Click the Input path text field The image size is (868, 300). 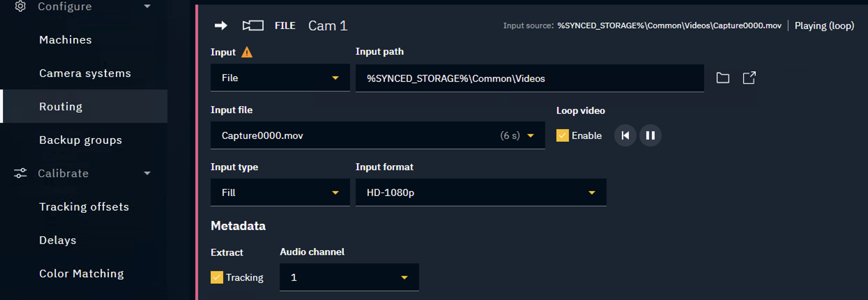tap(529, 79)
